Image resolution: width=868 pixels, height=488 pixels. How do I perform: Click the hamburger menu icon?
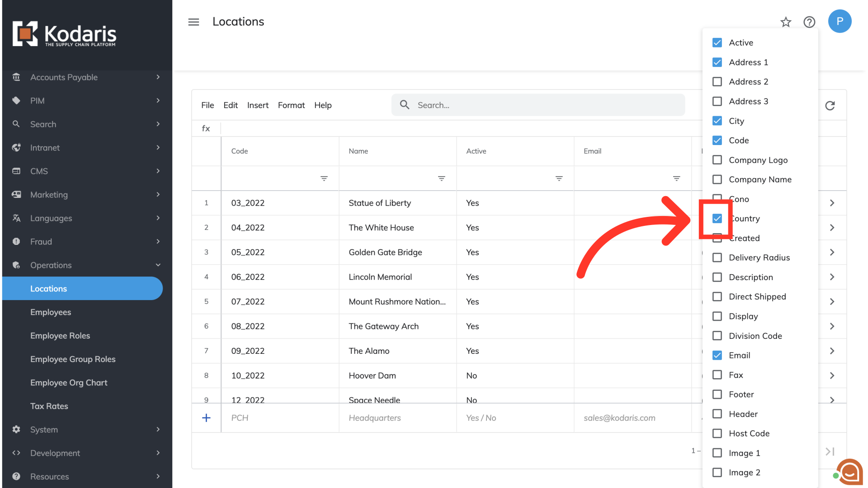(x=193, y=22)
